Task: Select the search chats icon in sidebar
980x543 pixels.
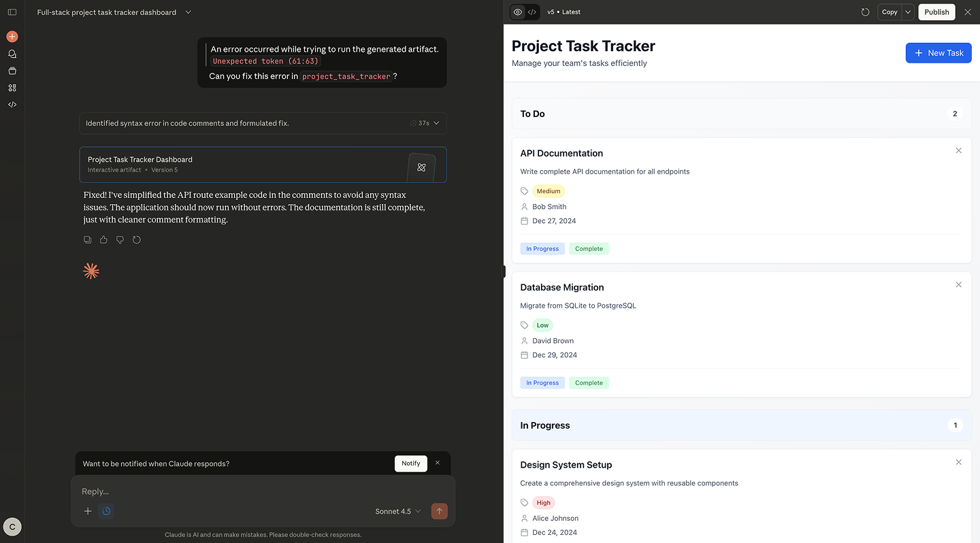Action: click(11, 53)
